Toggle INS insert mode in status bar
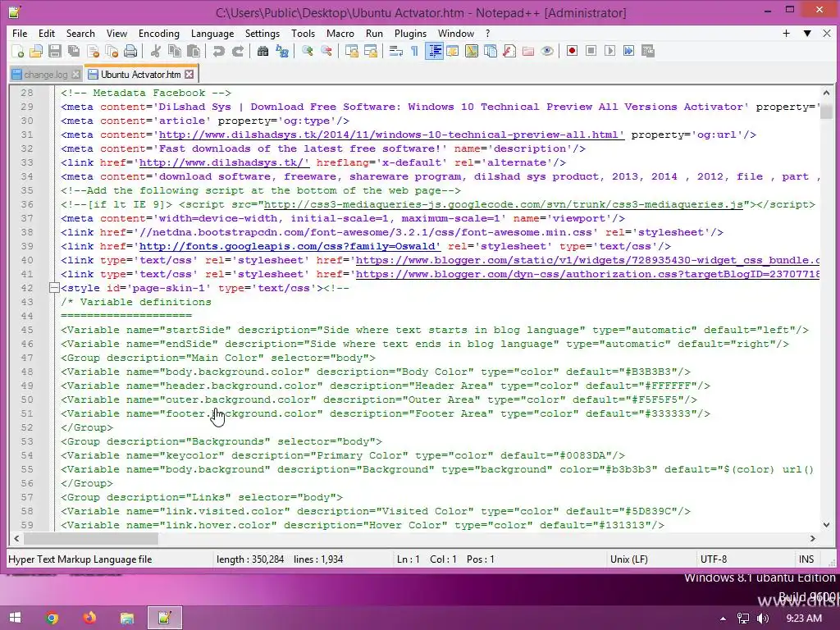Image resolution: width=840 pixels, height=630 pixels. 806,559
